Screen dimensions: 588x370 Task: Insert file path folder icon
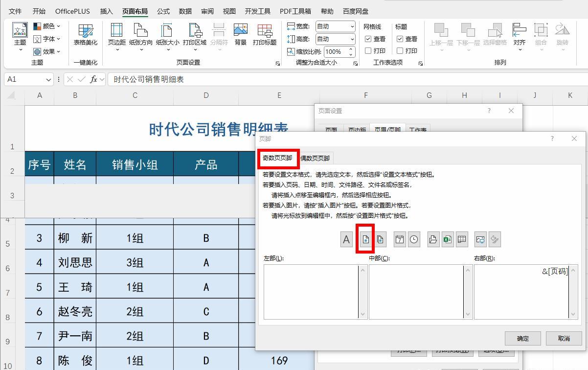coord(433,239)
